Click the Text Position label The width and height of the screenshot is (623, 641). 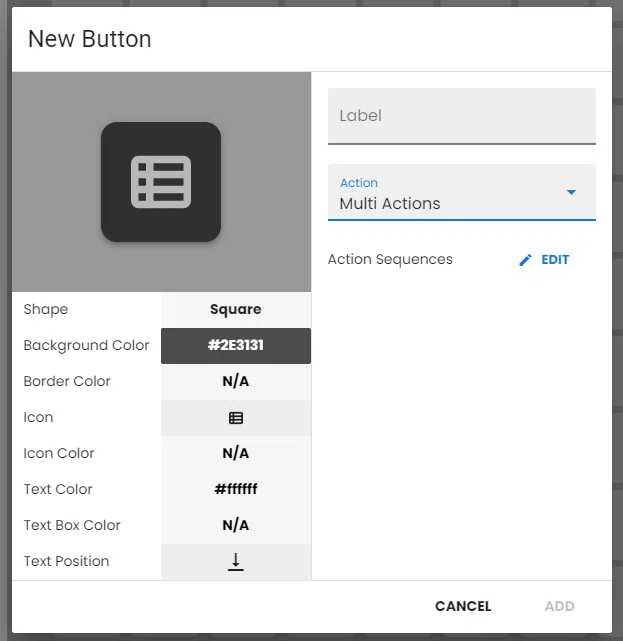(66, 561)
